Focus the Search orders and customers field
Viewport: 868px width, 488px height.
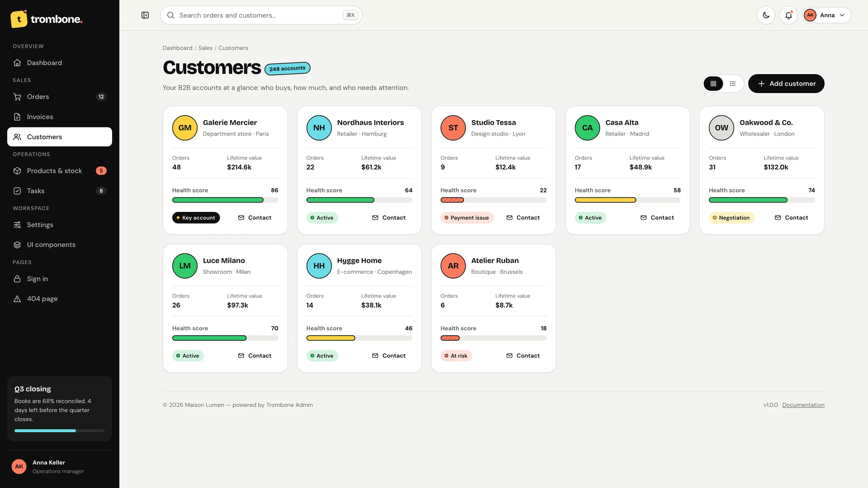point(261,15)
